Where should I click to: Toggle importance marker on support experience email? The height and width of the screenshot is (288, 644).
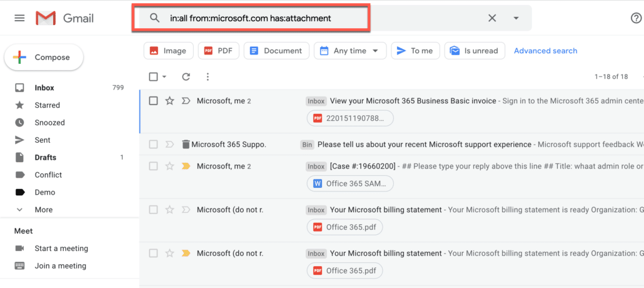tap(169, 145)
